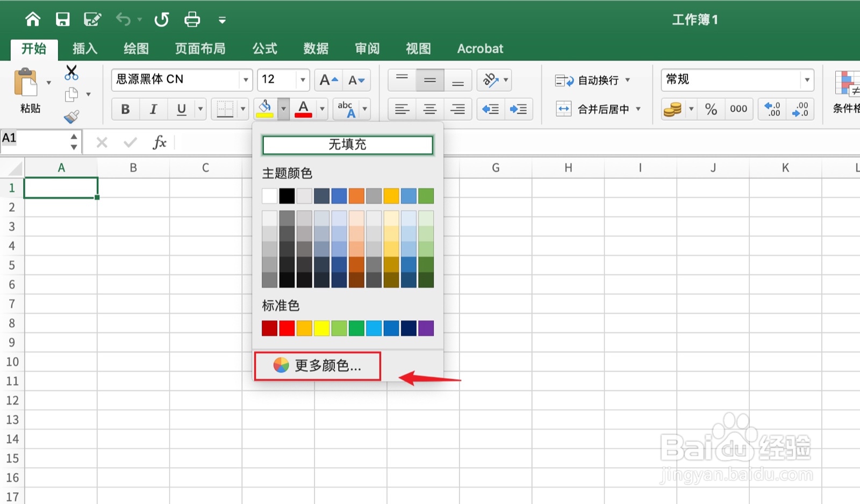Open the font size dropdown
Viewport: 860px width, 504px height.
pyautogui.click(x=303, y=80)
